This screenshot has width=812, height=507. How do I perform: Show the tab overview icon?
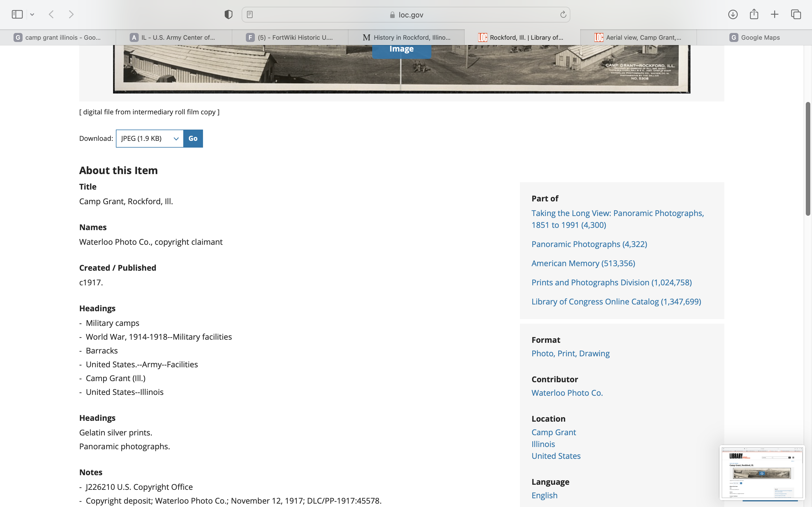(x=796, y=14)
